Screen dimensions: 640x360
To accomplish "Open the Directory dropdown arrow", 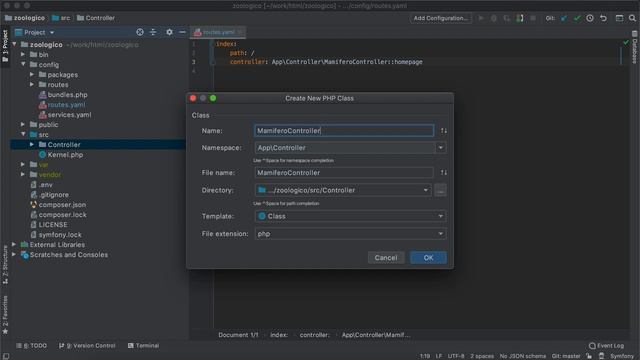I will pos(425,190).
